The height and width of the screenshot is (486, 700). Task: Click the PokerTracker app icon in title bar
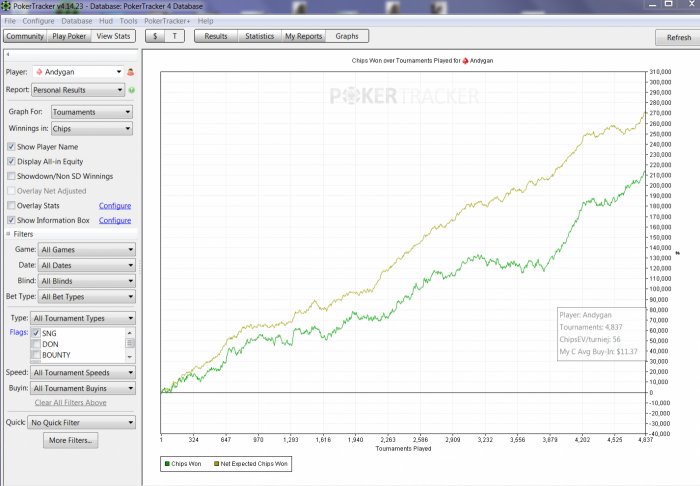click(6, 6)
